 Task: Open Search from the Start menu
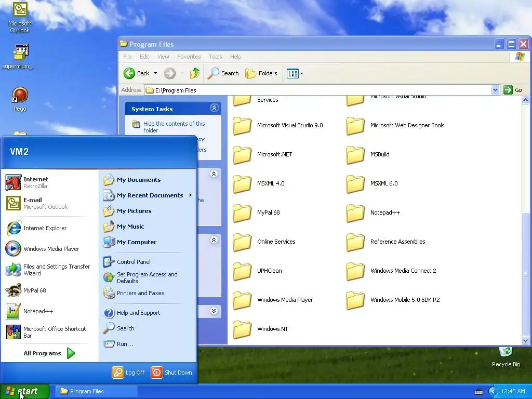click(x=148, y=328)
